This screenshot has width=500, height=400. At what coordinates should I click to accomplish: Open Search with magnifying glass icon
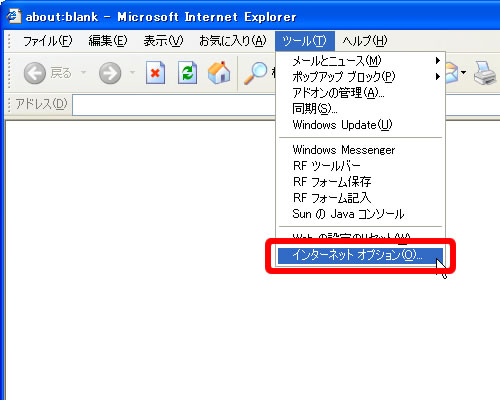tap(256, 73)
